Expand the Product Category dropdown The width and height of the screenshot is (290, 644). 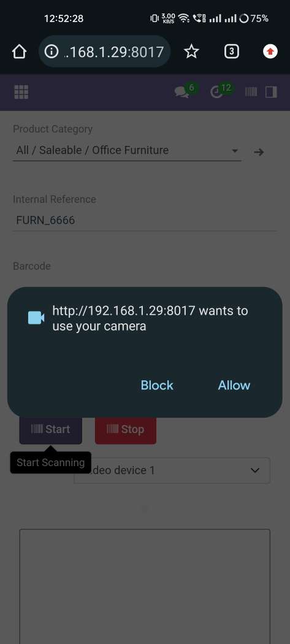(127, 150)
